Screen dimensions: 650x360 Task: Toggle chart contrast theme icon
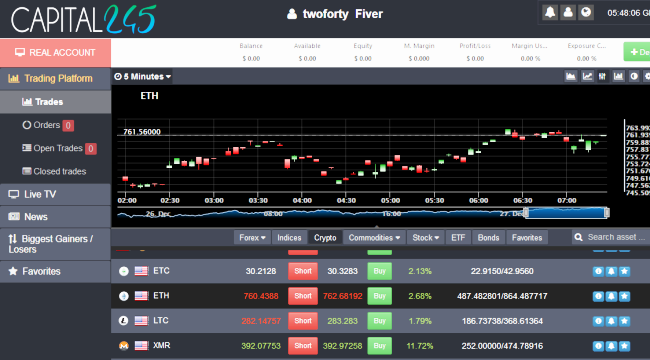pos(634,76)
